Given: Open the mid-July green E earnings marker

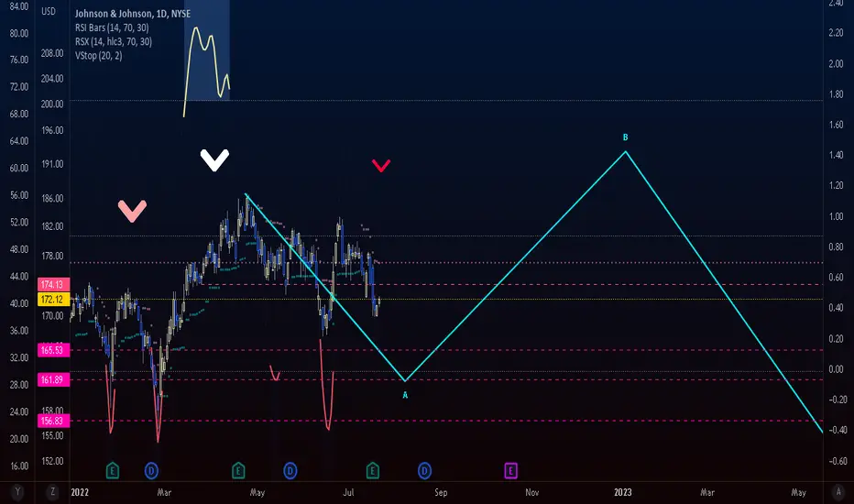Looking at the screenshot, I should [373, 470].
